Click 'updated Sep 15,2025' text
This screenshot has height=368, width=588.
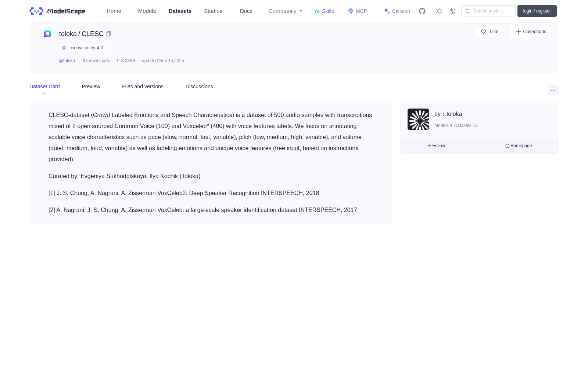pos(163,61)
